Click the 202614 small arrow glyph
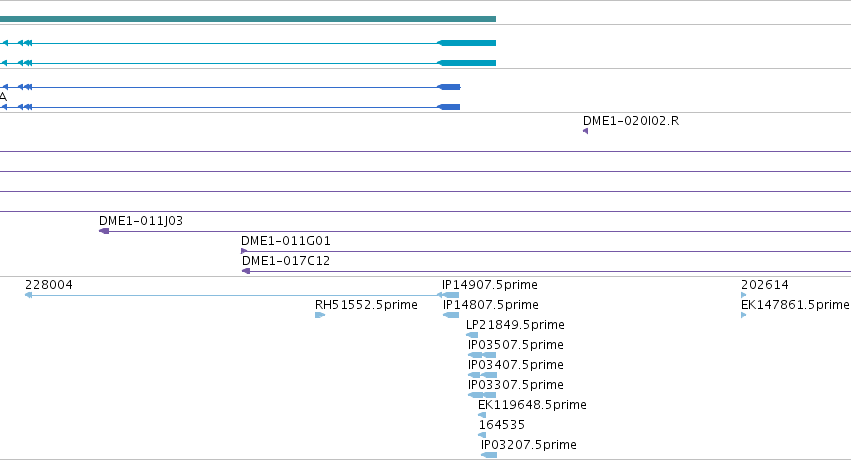 click(x=744, y=295)
